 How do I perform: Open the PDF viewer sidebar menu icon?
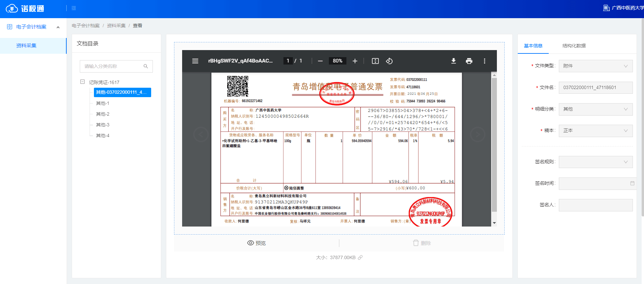pos(195,61)
